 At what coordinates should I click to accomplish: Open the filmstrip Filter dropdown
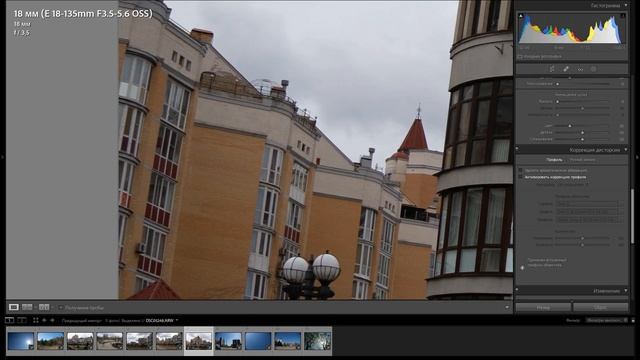607,320
